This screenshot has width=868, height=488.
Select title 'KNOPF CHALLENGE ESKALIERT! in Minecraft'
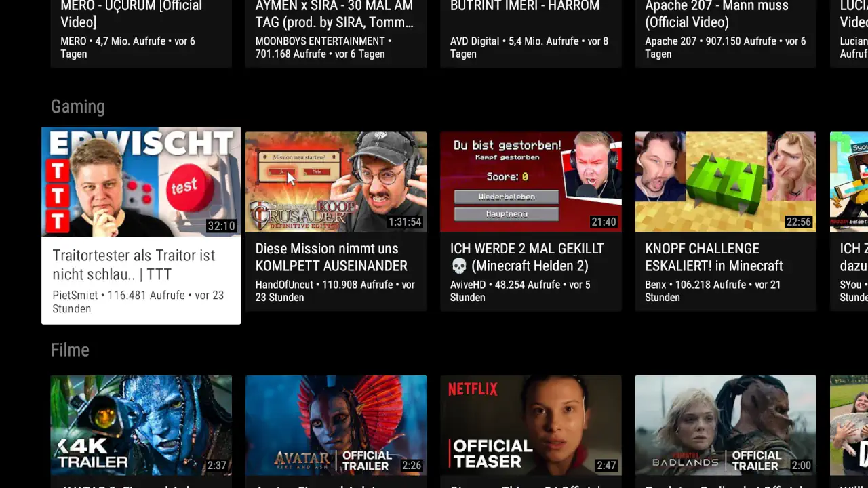click(714, 258)
